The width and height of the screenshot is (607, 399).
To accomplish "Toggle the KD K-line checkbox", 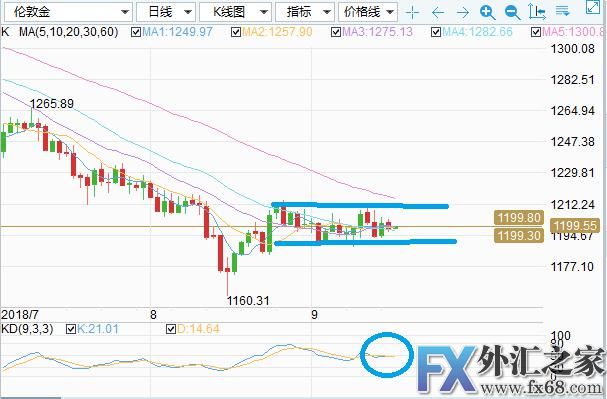I will coord(71,329).
